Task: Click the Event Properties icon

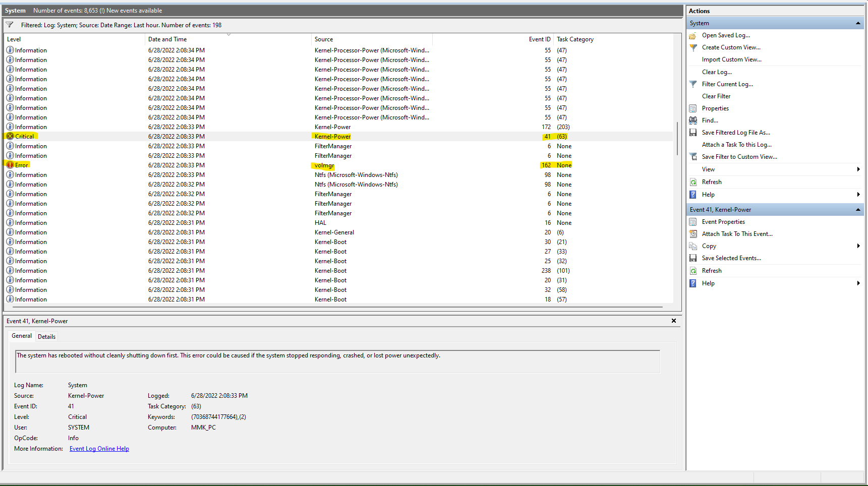Action: 693,222
